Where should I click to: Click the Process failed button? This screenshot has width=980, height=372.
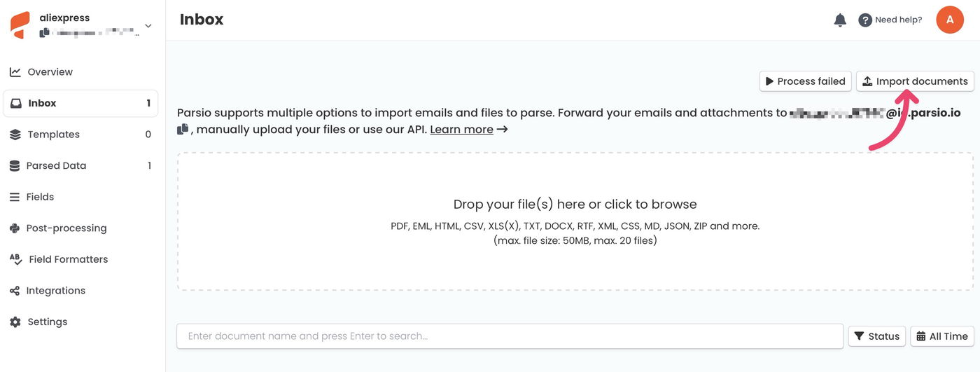tap(805, 81)
